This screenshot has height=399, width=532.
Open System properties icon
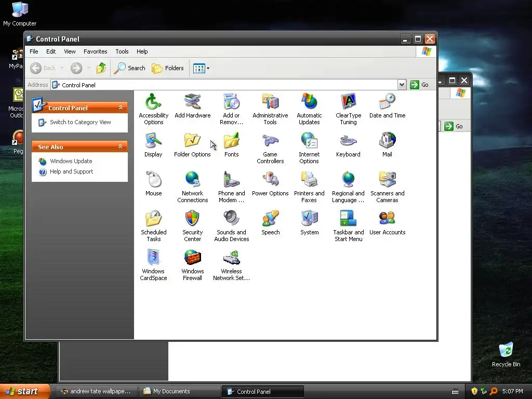[309, 219]
